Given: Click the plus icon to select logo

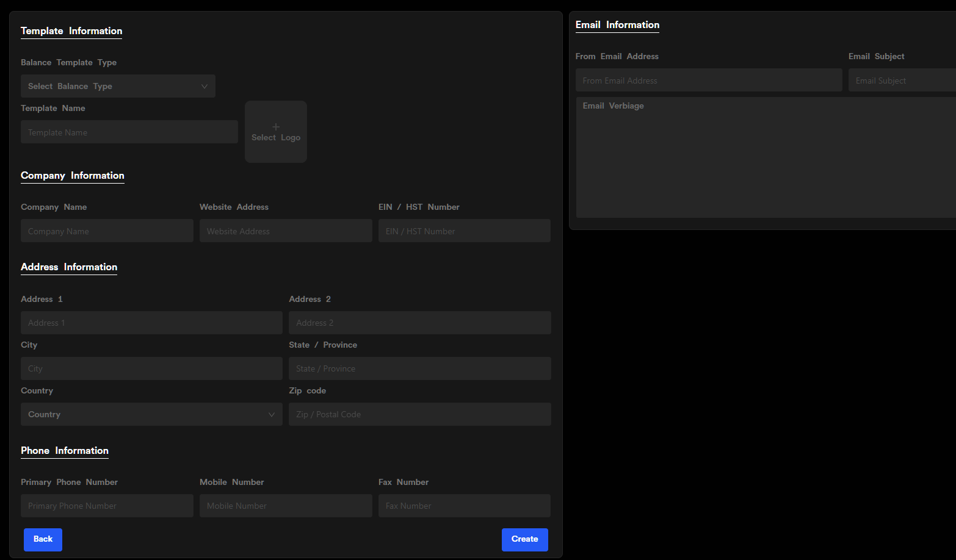Looking at the screenshot, I should (x=276, y=127).
